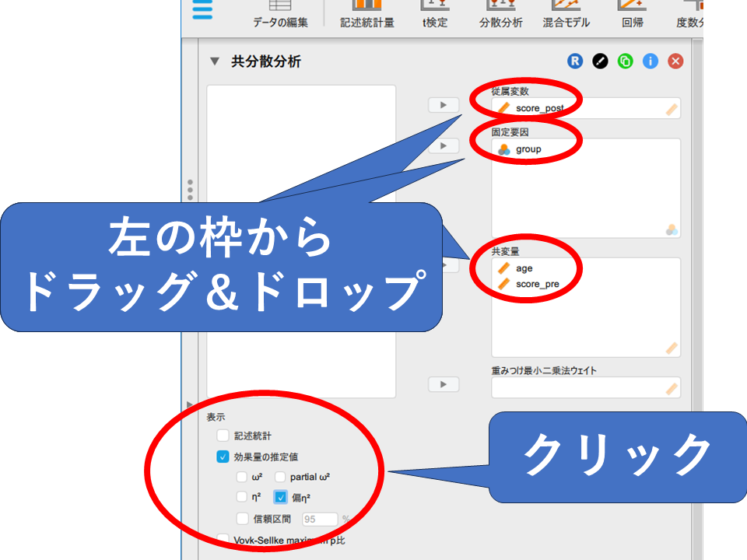The image size is (747, 560).
Task: Enable the 記述統計 checkbox
Action: point(223,436)
